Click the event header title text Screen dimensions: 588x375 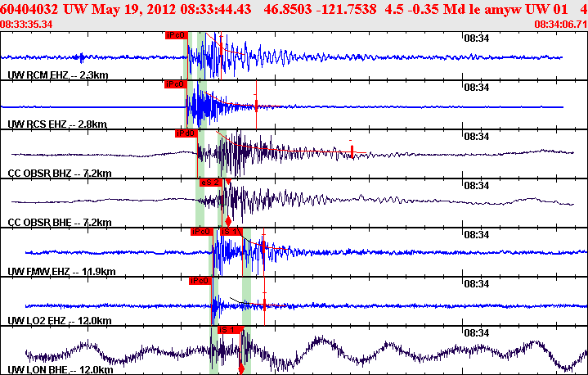click(293, 9)
